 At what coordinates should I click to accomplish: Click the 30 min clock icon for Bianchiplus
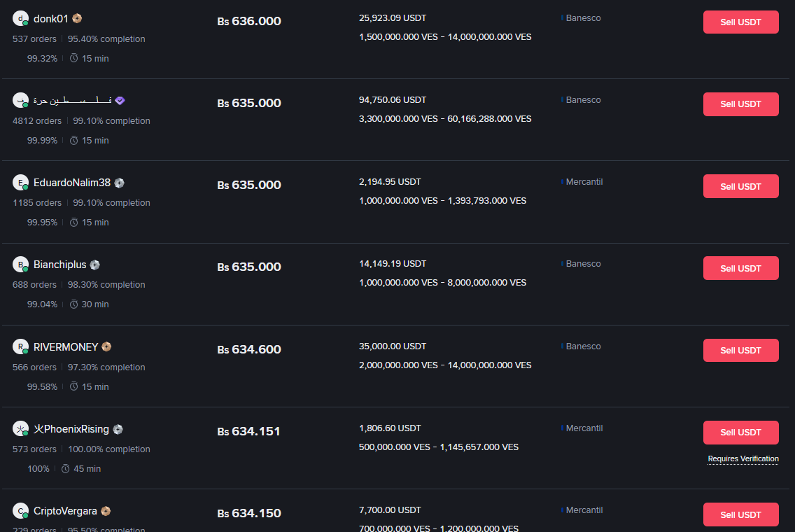coord(74,304)
